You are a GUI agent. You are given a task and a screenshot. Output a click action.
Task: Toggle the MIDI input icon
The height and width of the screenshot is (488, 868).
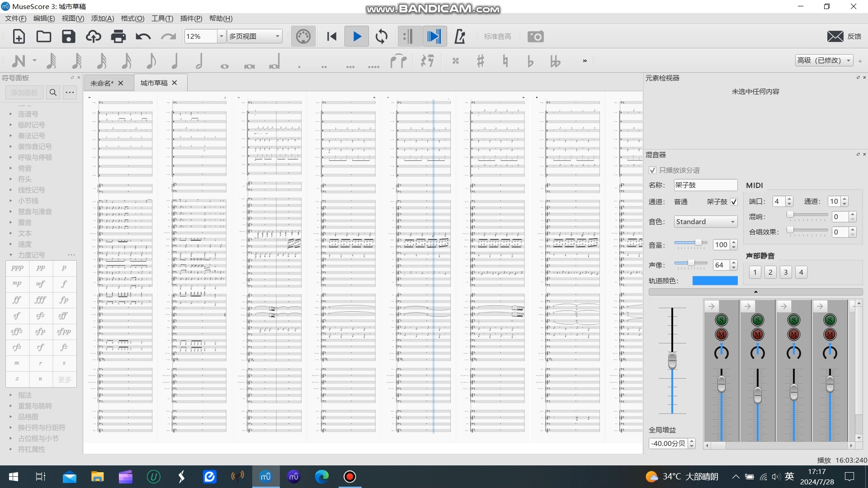[303, 37]
